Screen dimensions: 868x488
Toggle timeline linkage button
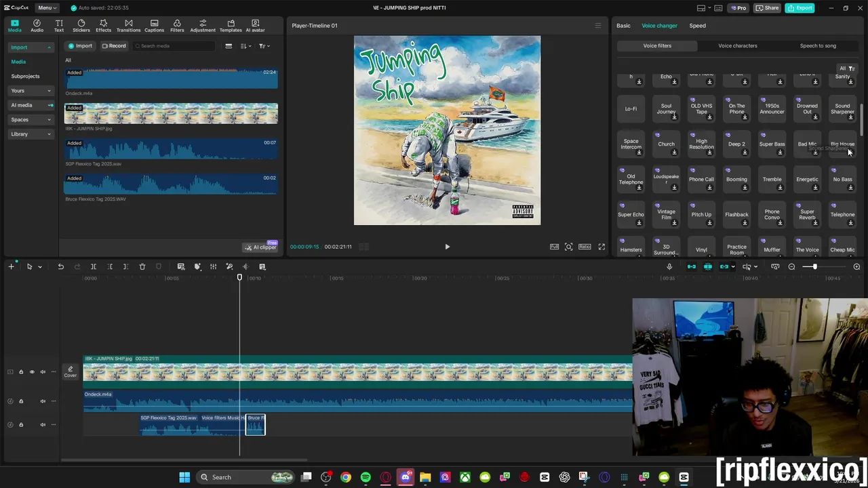click(724, 266)
